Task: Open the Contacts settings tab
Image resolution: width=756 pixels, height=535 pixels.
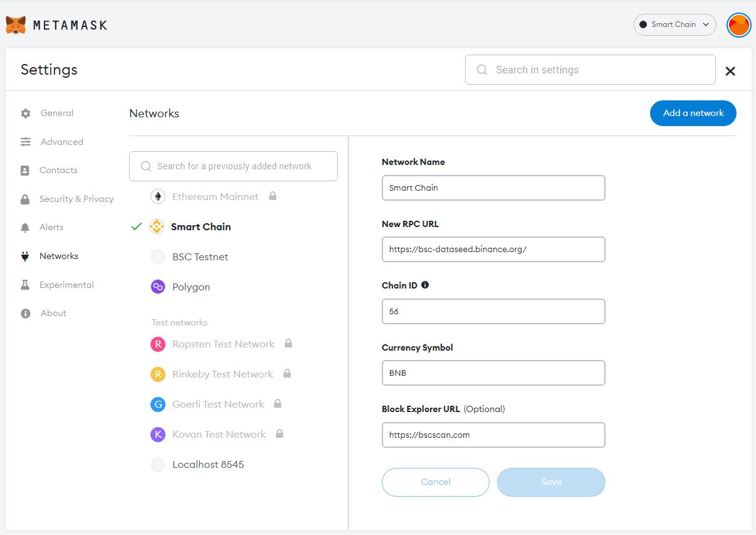Action: coord(58,170)
